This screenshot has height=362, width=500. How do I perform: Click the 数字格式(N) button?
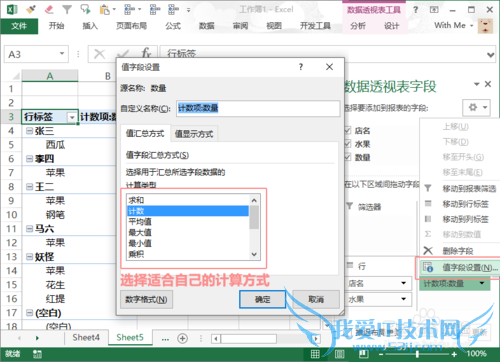click(146, 300)
